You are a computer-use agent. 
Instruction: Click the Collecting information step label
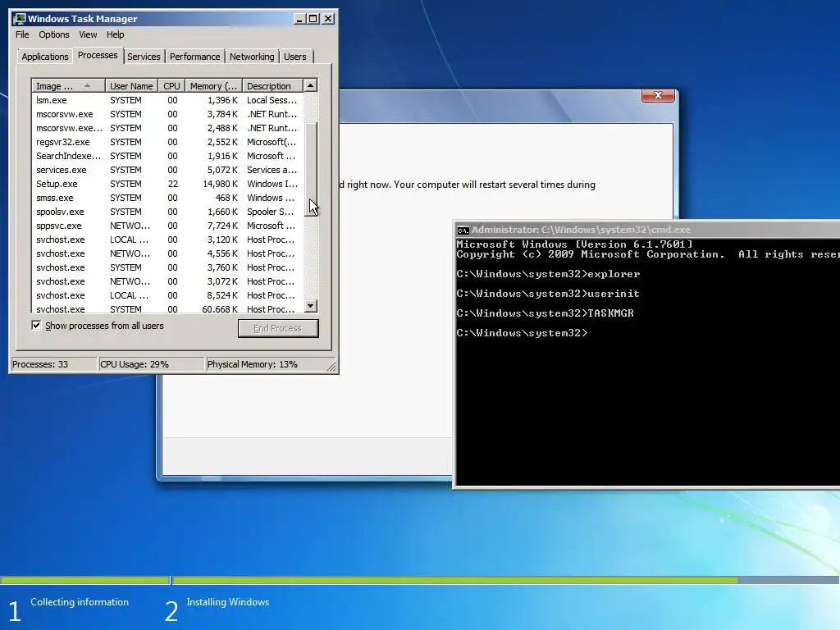tap(80, 602)
